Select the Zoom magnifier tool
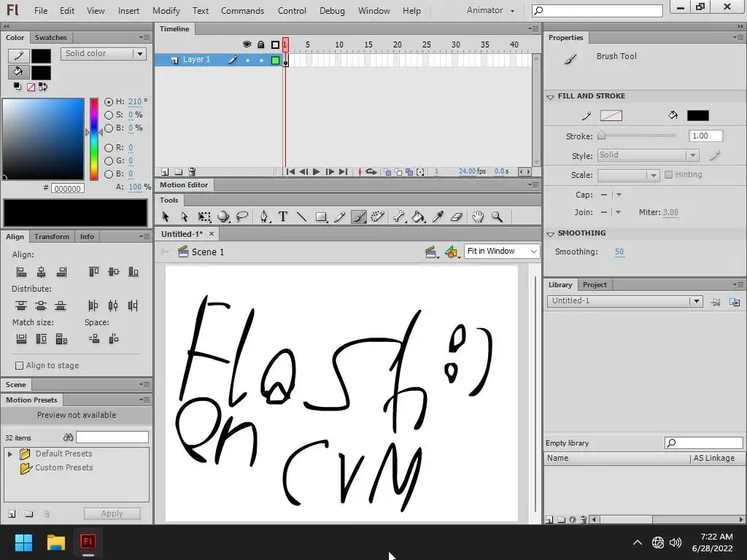 497,217
